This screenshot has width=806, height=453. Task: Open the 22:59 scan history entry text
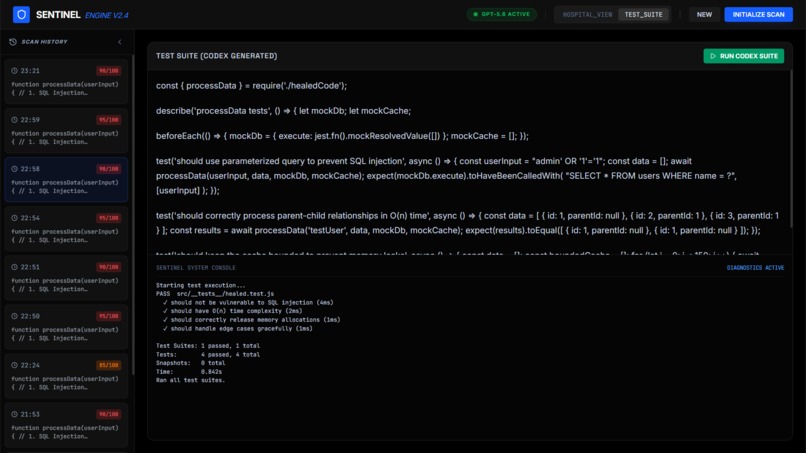pyautogui.click(x=65, y=138)
